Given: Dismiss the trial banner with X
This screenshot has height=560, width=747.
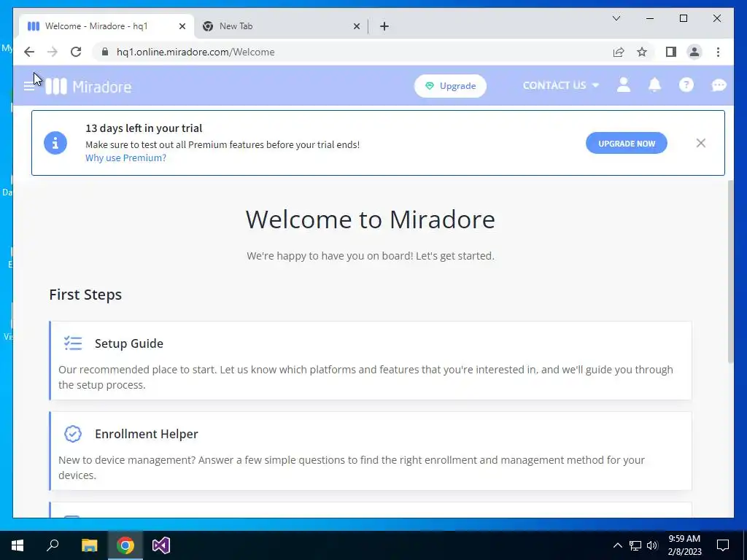Looking at the screenshot, I should point(700,143).
